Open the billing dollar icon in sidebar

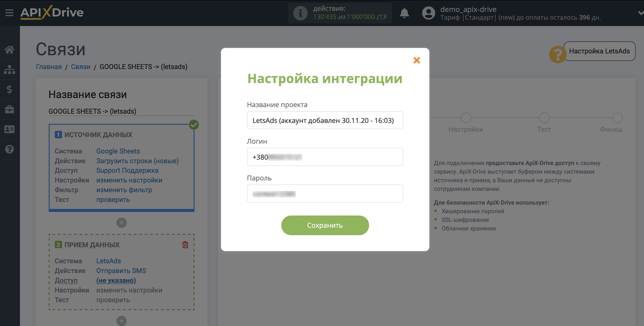[x=10, y=89]
